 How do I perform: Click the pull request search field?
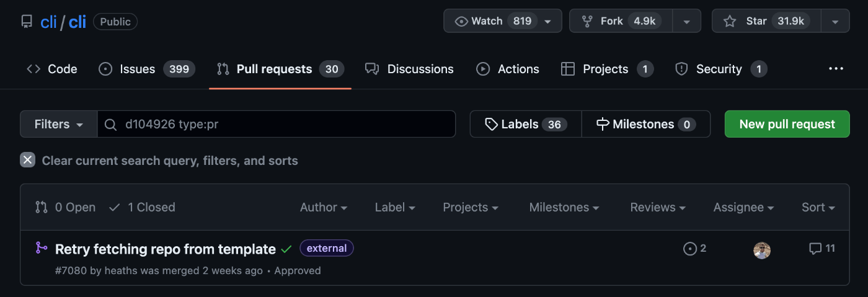[x=277, y=124]
